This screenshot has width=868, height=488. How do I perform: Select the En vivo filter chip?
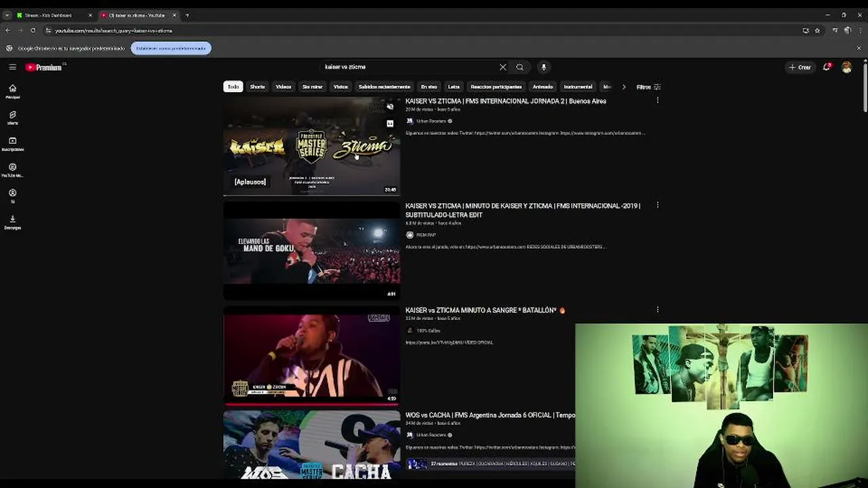429,87
